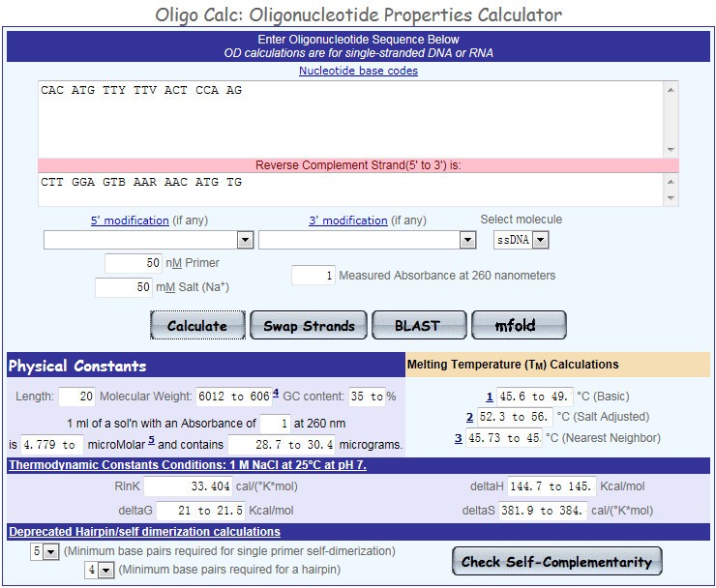Click the Measured Absorbance at 260 nm field
Image resolution: width=716 pixels, height=588 pixels.
(313, 276)
